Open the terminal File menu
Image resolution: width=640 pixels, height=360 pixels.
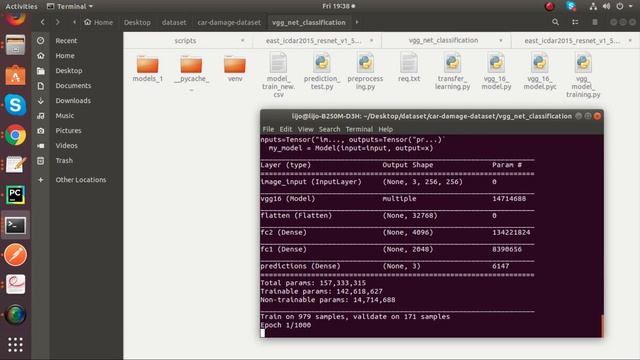pyautogui.click(x=268, y=129)
